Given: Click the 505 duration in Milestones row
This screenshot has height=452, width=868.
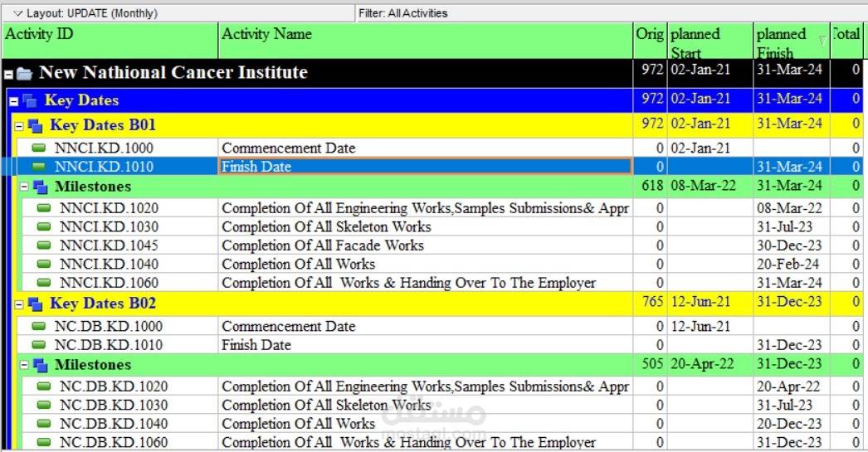Looking at the screenshot, I should (x=653, y=364).
